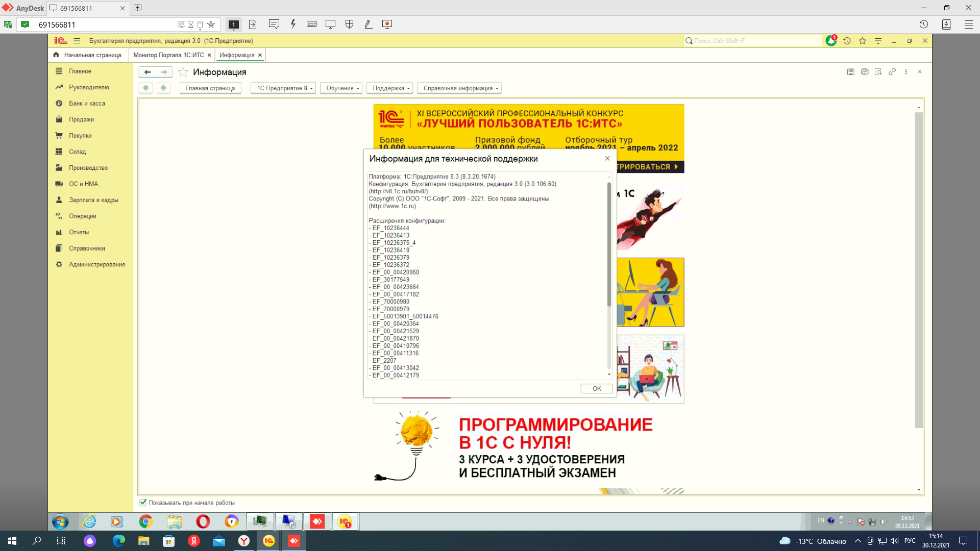The height and width of the screenshot is (551, 980).
Task: Add Информация page to favorites star
Action: coord(183,72)
